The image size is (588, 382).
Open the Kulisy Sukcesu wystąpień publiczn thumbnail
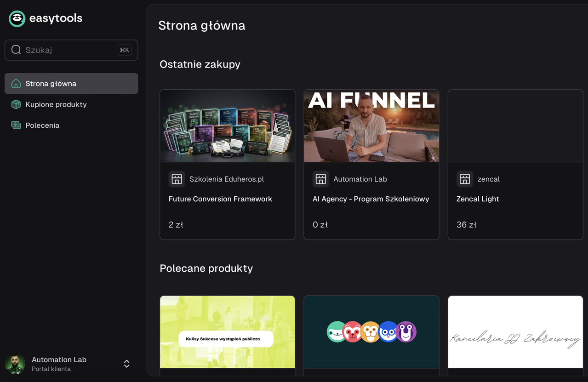pos(227,332)
